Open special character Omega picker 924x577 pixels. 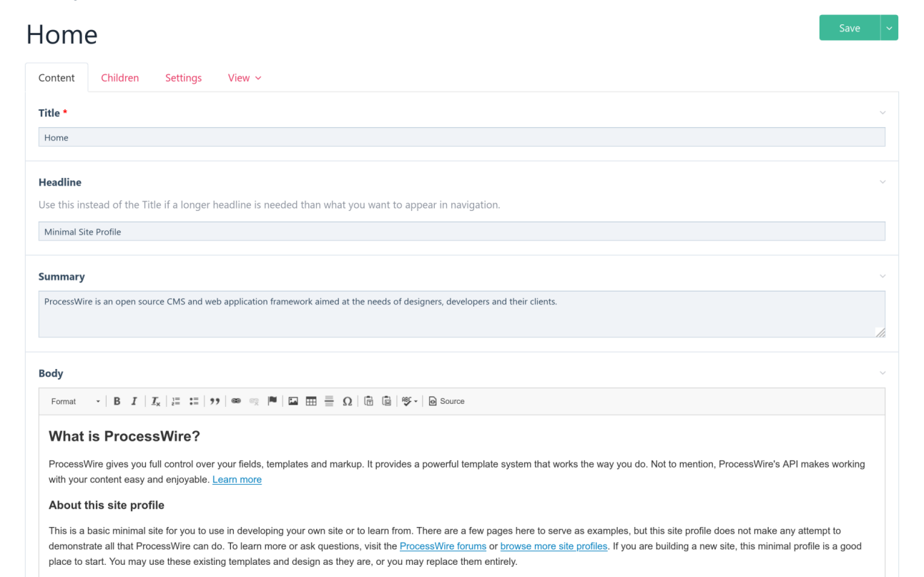(347, 402)
